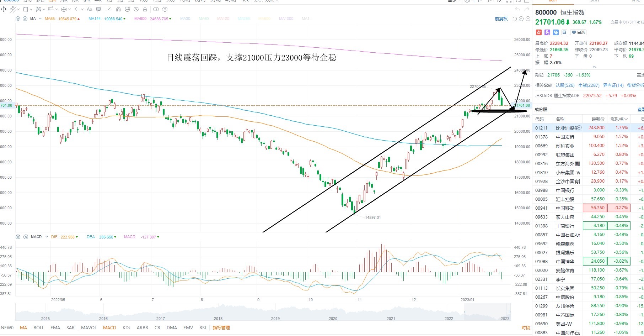644x336 pixels.
Task: Remove the MA indicator with X icon
Action: pos(25,19)
